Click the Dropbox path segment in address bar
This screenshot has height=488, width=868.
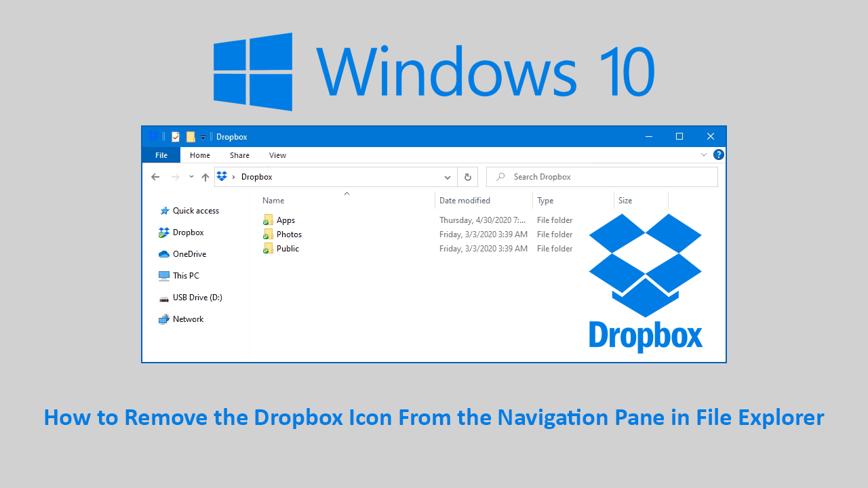pos(257,177)
